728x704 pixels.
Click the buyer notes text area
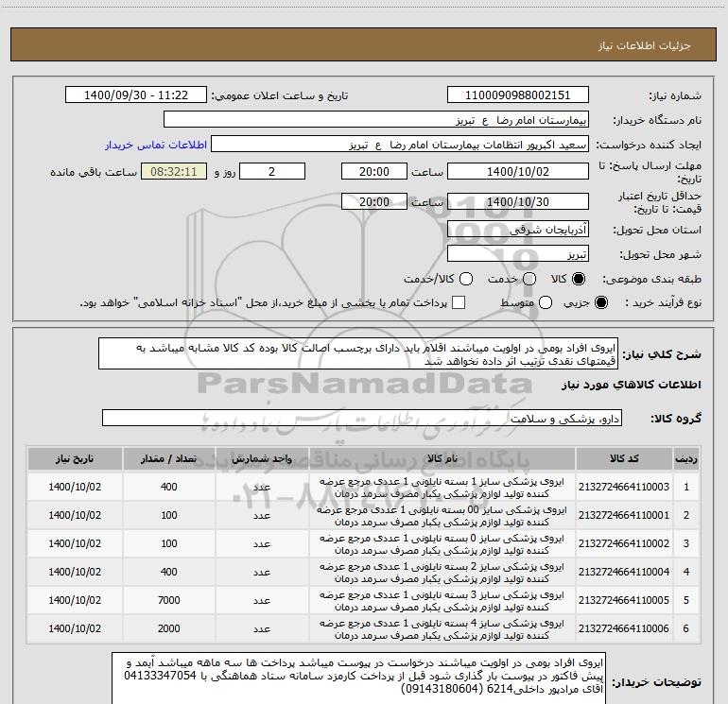click(358, 678)
